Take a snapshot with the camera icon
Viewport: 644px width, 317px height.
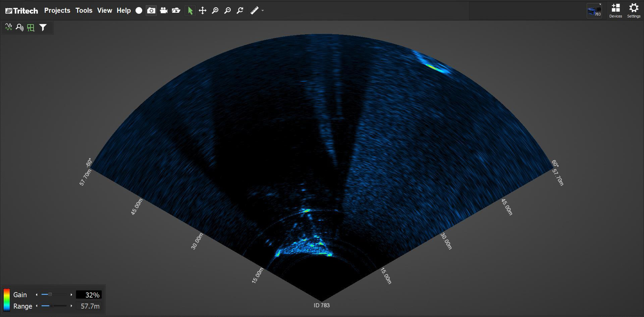click(x=151, y=11)
